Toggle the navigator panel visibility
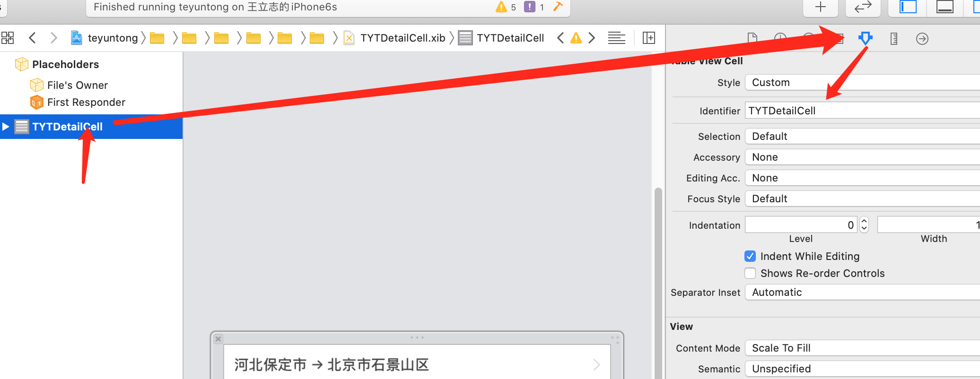 pyautogui.click(x=908, y=7)
